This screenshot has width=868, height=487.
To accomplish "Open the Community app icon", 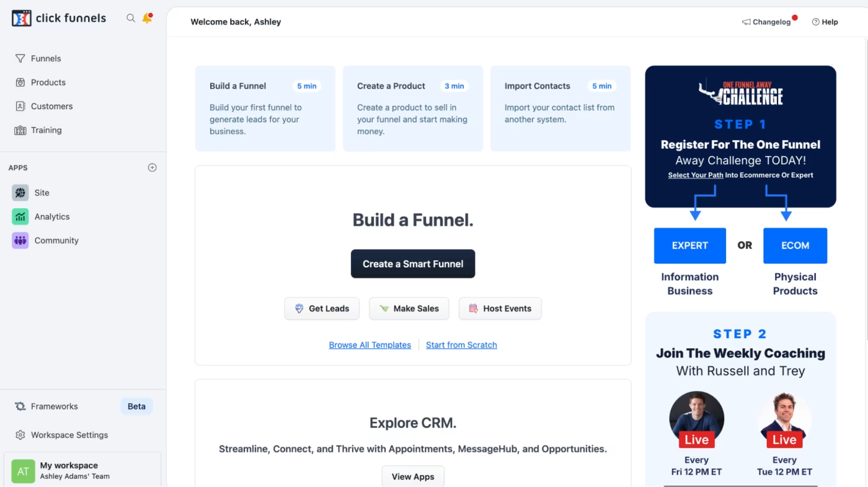I will coord(20,240).
